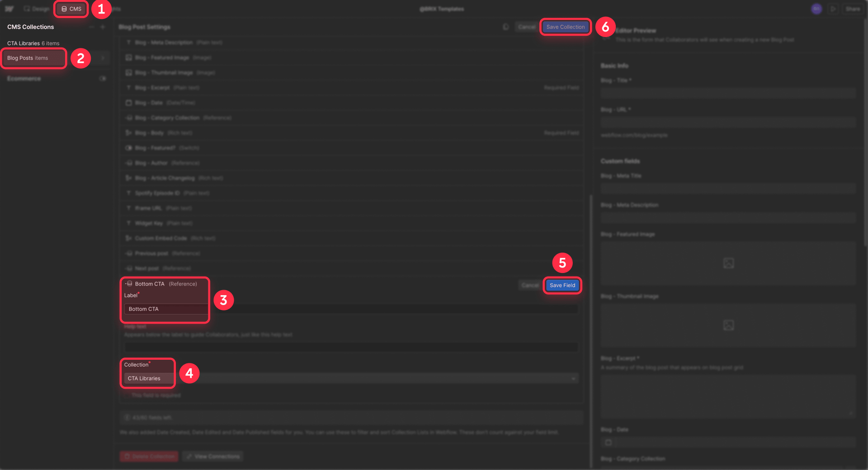Click the Blog - Featured Image field icon
The height and width of the screenshot is (470, 868).
point(129,57)
